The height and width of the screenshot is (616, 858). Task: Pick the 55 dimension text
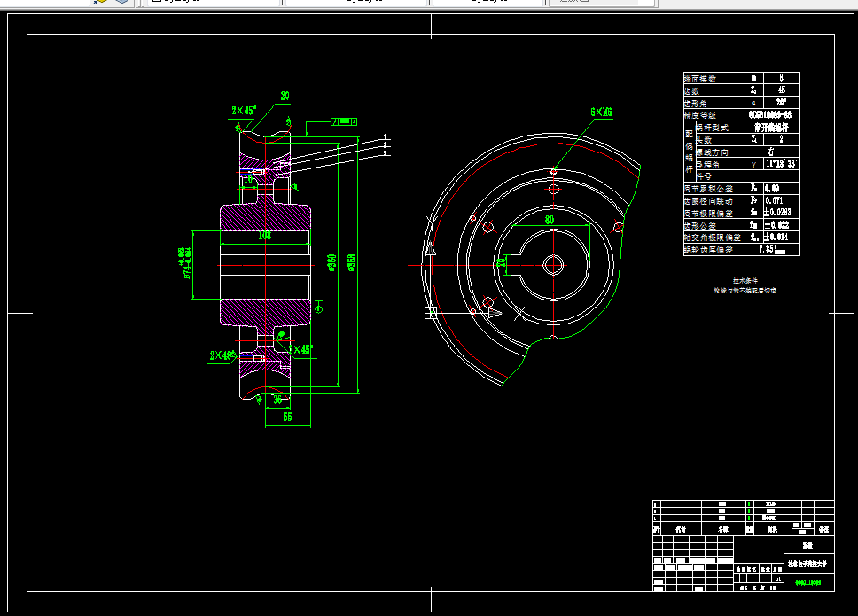pos(287,417)
